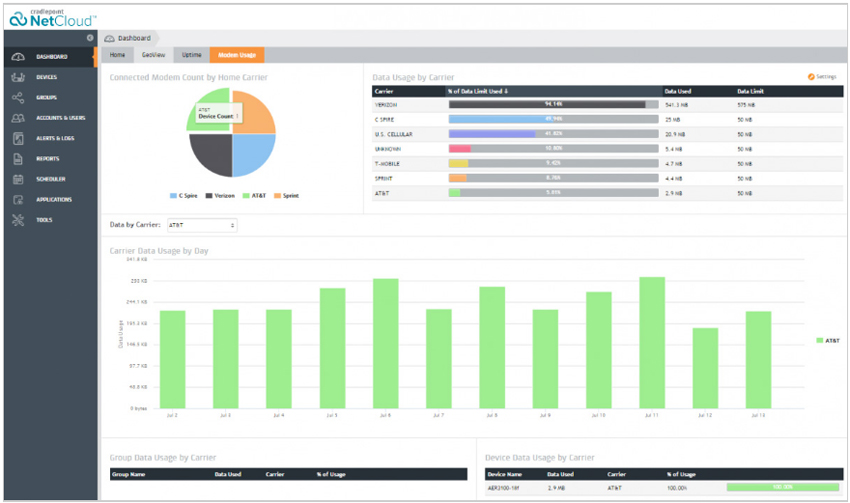Click the C Spire usage progress bar
Image resolution: width=850 pixels, height=503 pixels.
(x=553, y=119)
